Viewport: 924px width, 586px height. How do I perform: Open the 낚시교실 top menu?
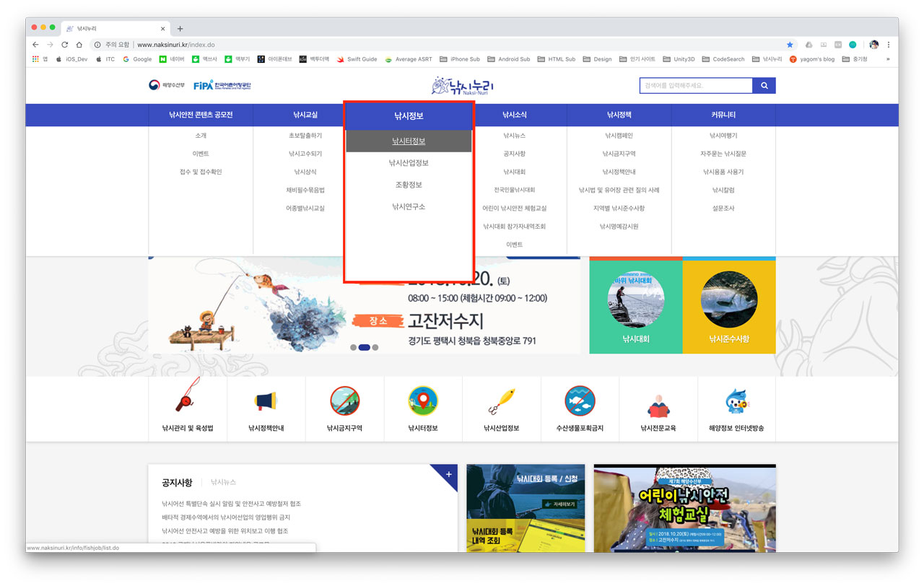305,115
